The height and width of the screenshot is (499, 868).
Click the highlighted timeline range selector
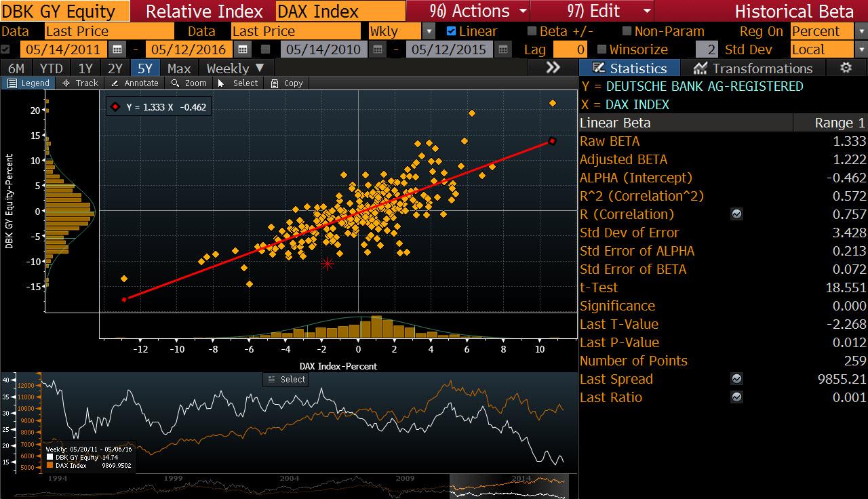[x=509, y=486]
